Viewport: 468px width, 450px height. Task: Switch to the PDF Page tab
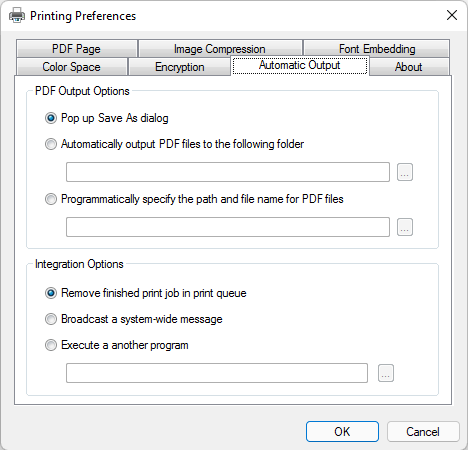pyautogui.click(x=77, y=49)
